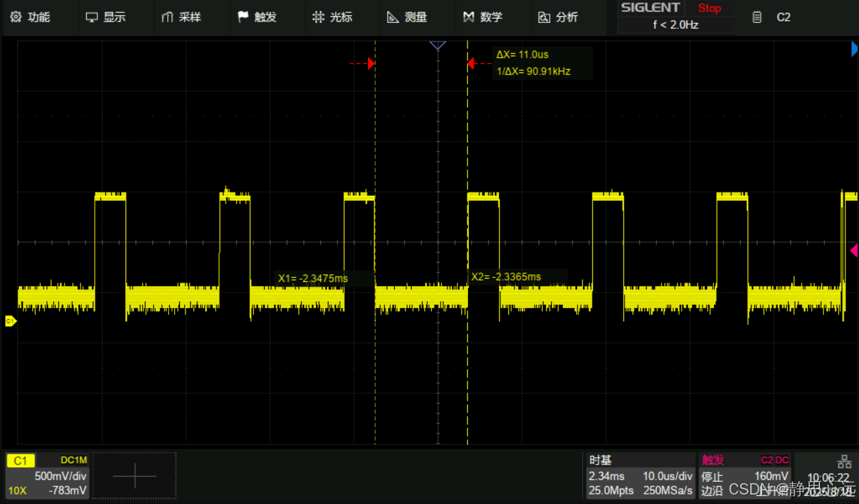Click the DC1M coupling label
Viewport: 859px width, 504px height.
pos(74,460)
